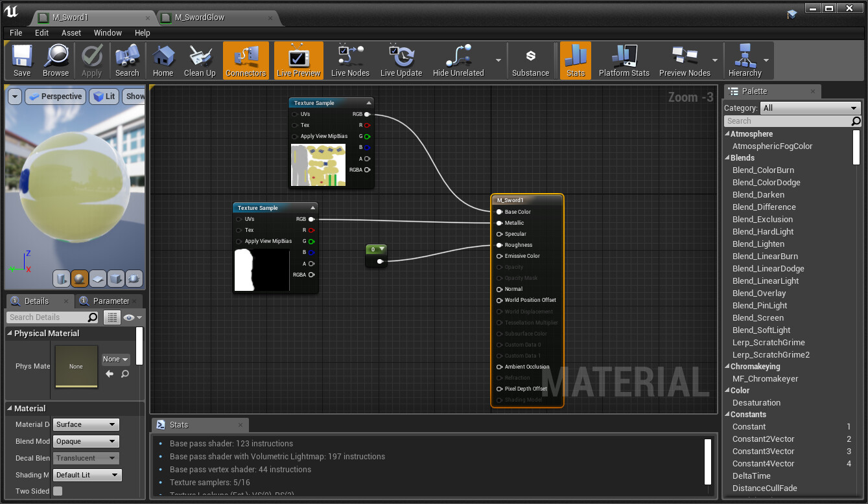Enable the Two Sided checkbox
The image size is (868, 504).
(x=58, y=491)
